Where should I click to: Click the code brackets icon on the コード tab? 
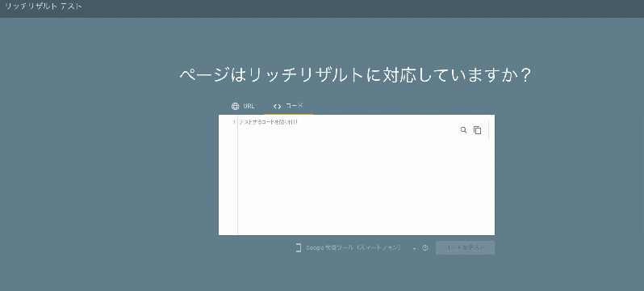tap(277, 106)
